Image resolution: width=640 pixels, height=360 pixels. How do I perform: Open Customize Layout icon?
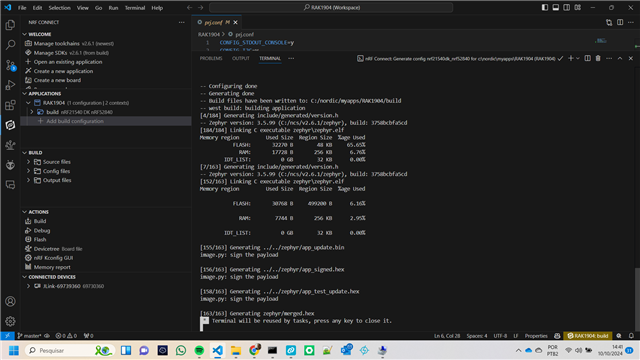point(578,7)
